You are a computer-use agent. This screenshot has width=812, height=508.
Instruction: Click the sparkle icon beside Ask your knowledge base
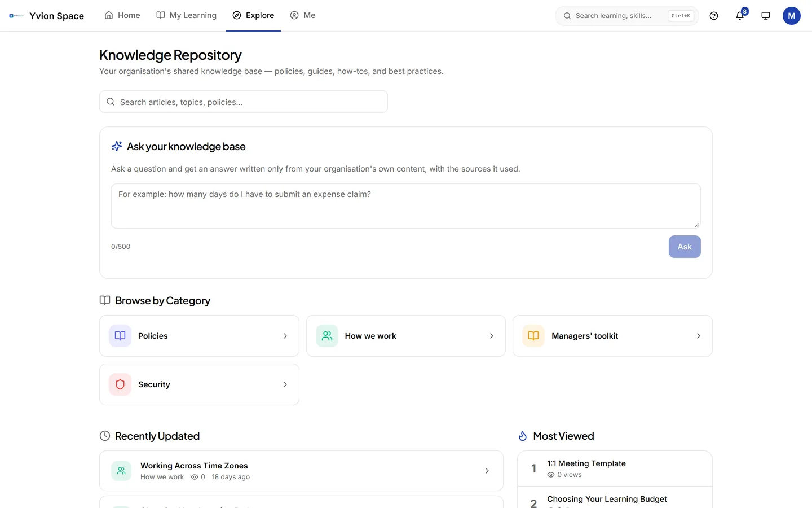point(117,146)
